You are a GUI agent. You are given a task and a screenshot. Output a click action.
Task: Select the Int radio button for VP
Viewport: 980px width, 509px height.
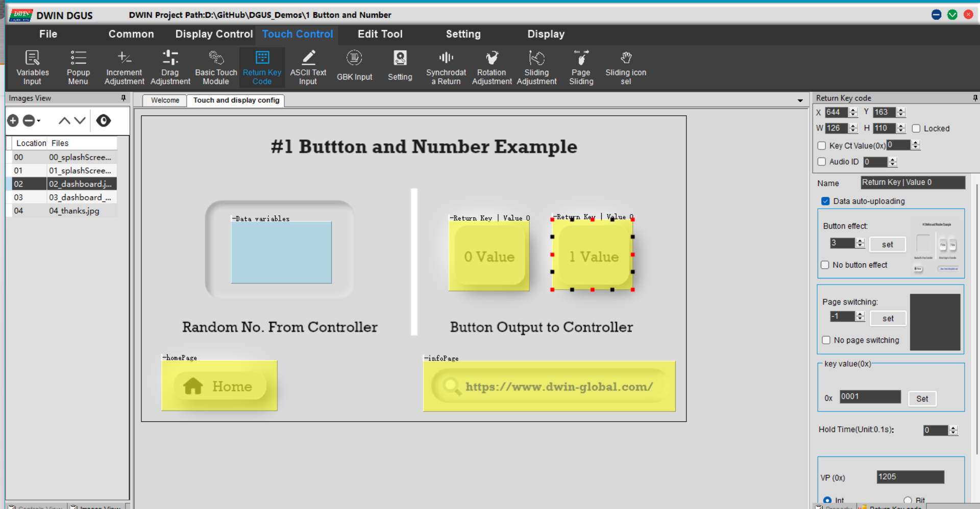coord(827,500)
